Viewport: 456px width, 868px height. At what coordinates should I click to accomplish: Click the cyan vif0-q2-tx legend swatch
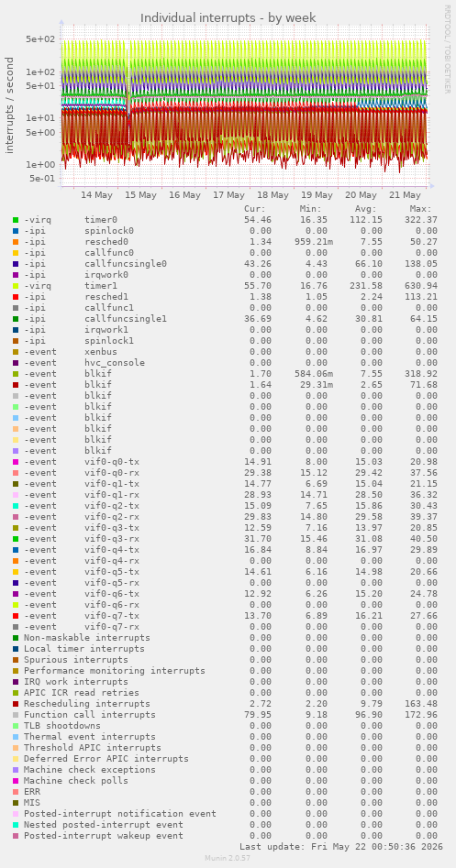point(16,505)
